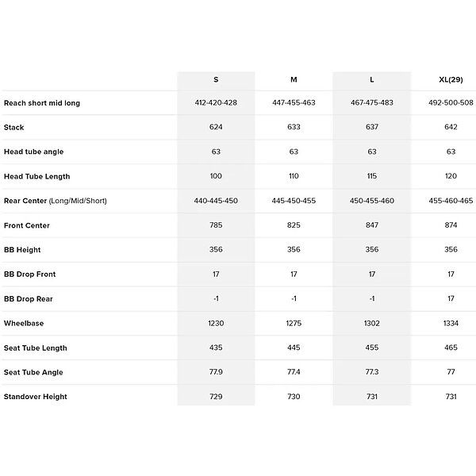The width and height of the screenshot is (476, 476).
Task: Select the M size column header
Action: pos(294,80)
